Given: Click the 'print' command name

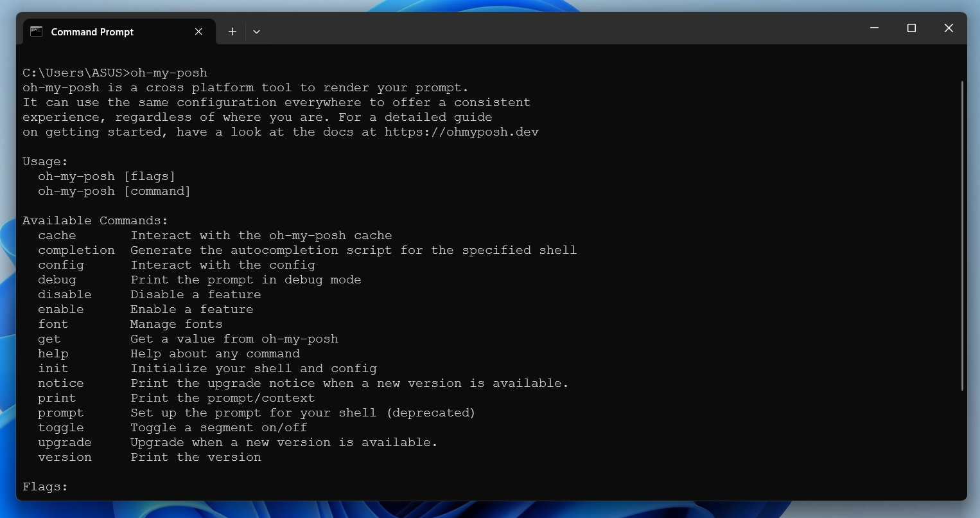Looking at the screenshot, I should pos(57,398).
